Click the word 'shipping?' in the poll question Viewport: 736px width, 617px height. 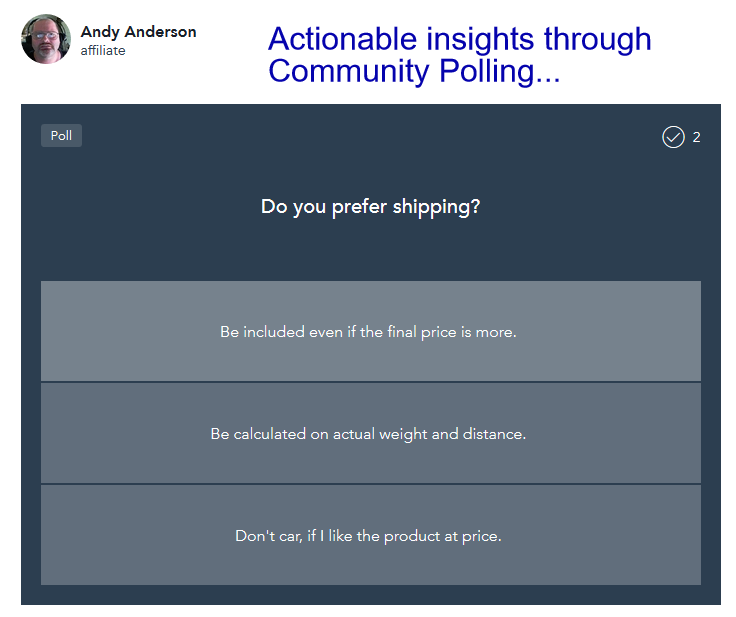437,208
